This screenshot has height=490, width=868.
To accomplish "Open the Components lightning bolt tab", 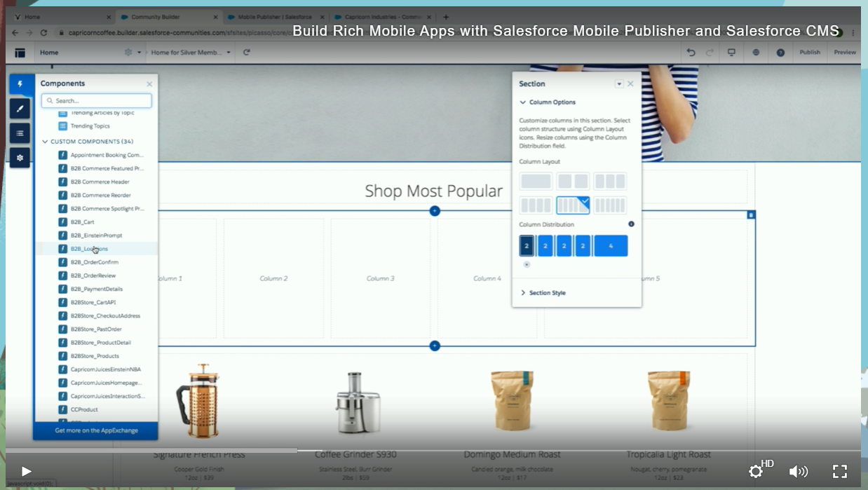I will pos(20,84).
